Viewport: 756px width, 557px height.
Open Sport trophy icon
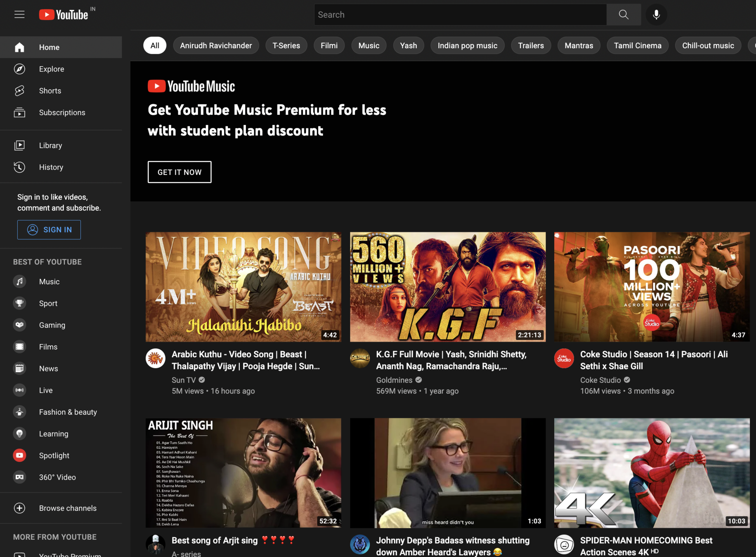(19, 303)
